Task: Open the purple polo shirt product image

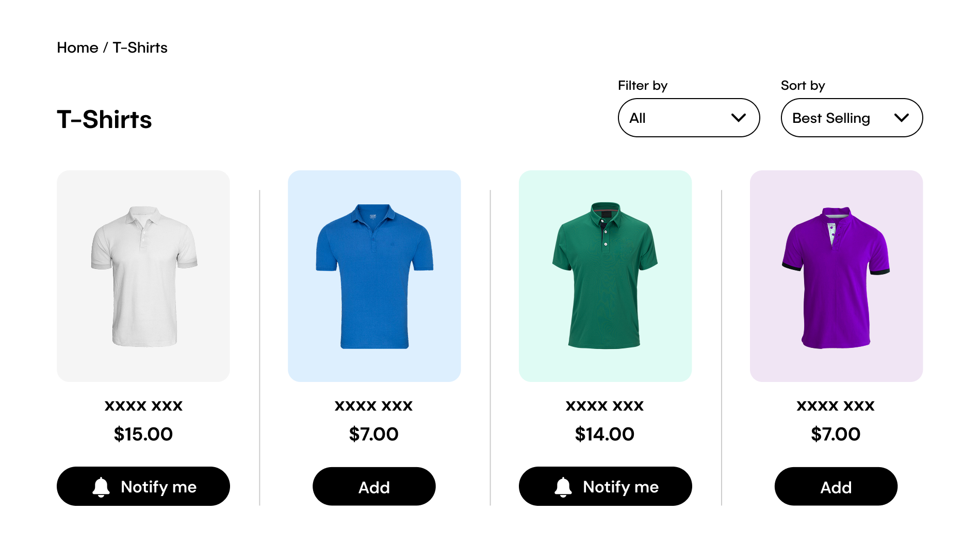Action: point(836,276)
